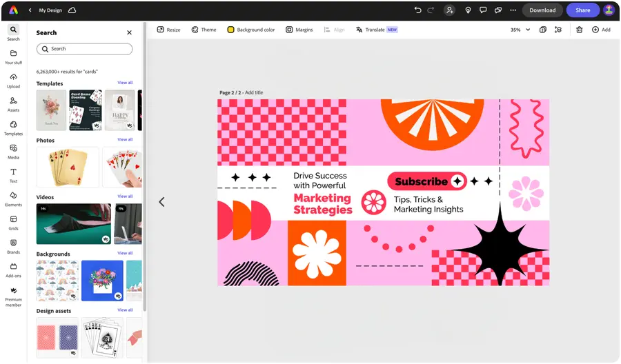Click the yellow Background color swatch
Image resolution: width=621 pixels, height=364 pixels.
[x=231, y=30]
